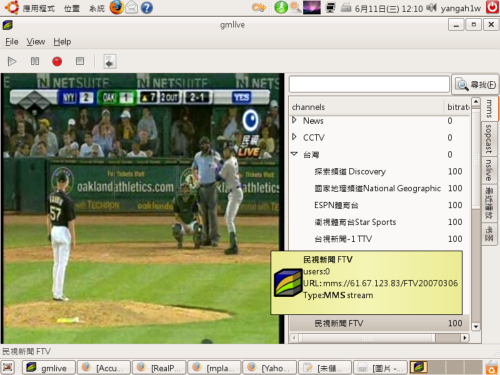
Task: Click the volume speaker icon
Action: (431, 7)
